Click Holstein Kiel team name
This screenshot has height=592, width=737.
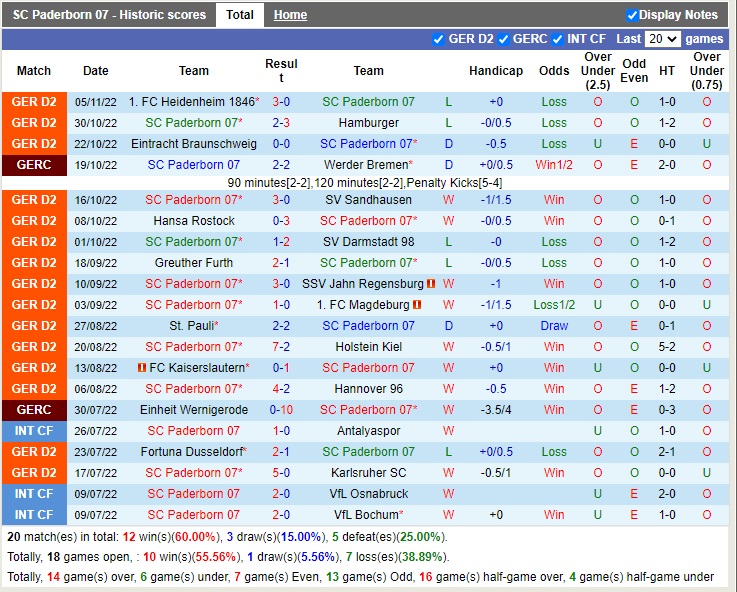point(368,347)
